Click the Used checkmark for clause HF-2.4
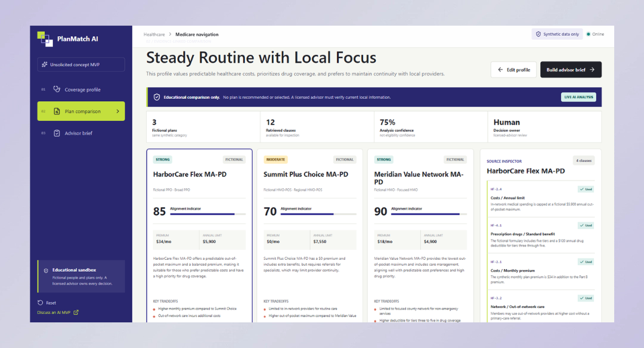 click(582, 189)
